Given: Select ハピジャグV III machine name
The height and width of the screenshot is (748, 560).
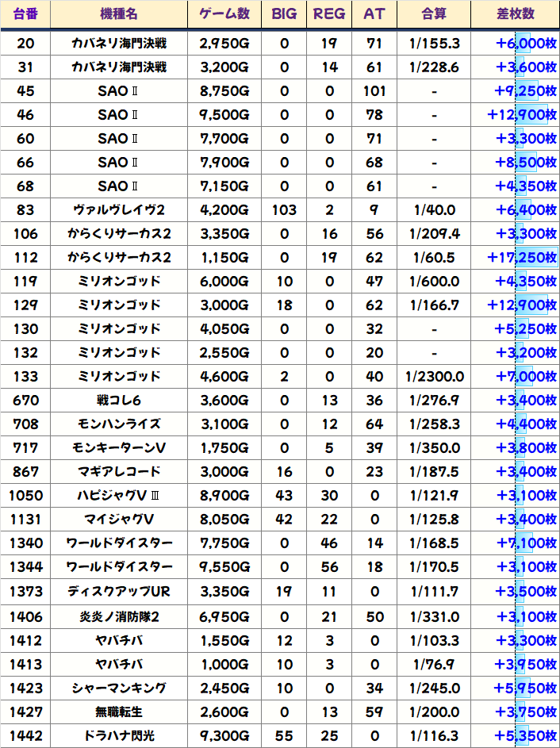Looking at the screenshot, I should (119, 496).
